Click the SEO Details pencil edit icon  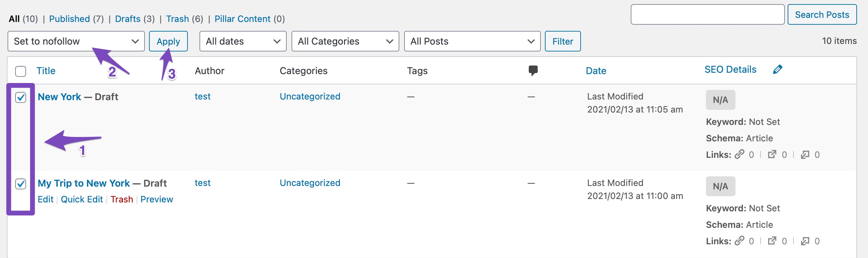[x=777, y=70]
